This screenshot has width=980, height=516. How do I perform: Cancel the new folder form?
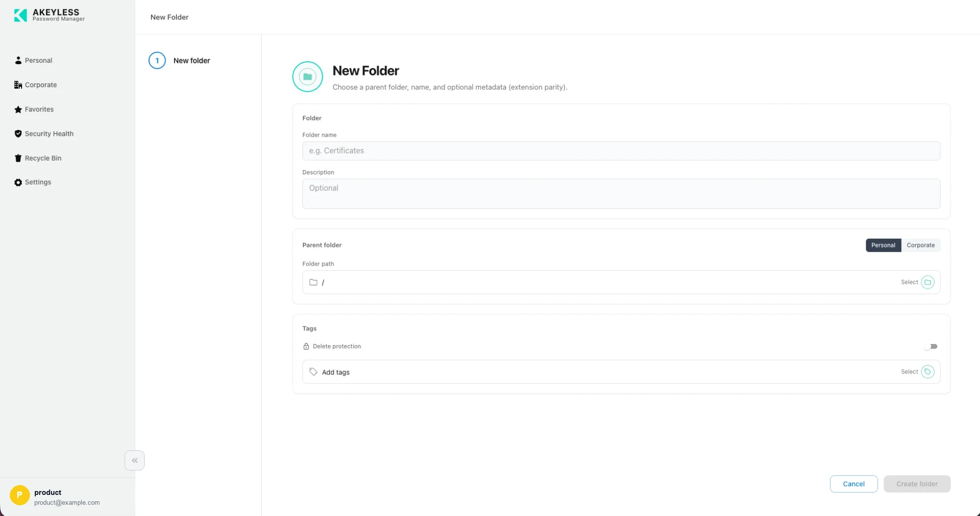pyautogui.click(x=854, y=484)
